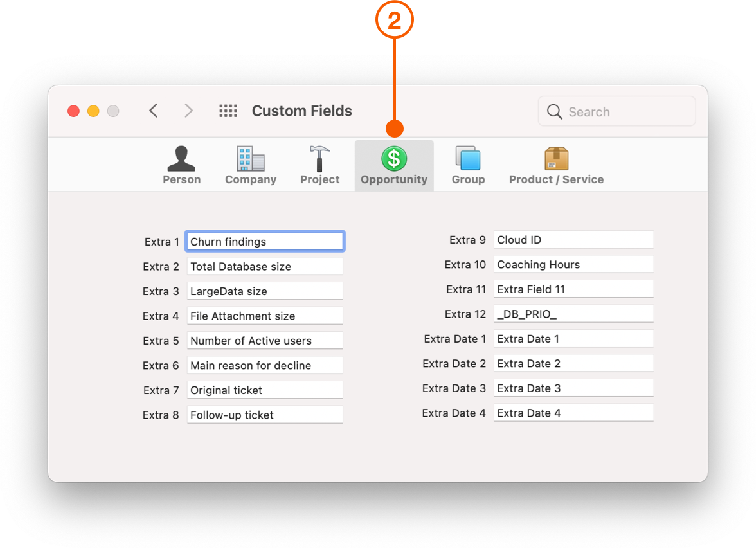Select the Company building icon
The height and width of the screenshot is (549, 756).
click(x=250, y=159)
